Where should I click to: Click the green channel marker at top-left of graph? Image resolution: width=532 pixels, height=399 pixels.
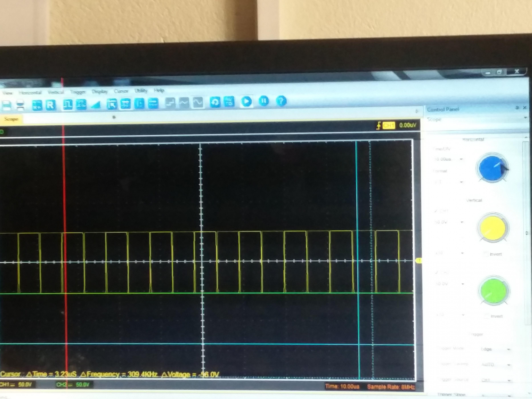click(2, 132)
